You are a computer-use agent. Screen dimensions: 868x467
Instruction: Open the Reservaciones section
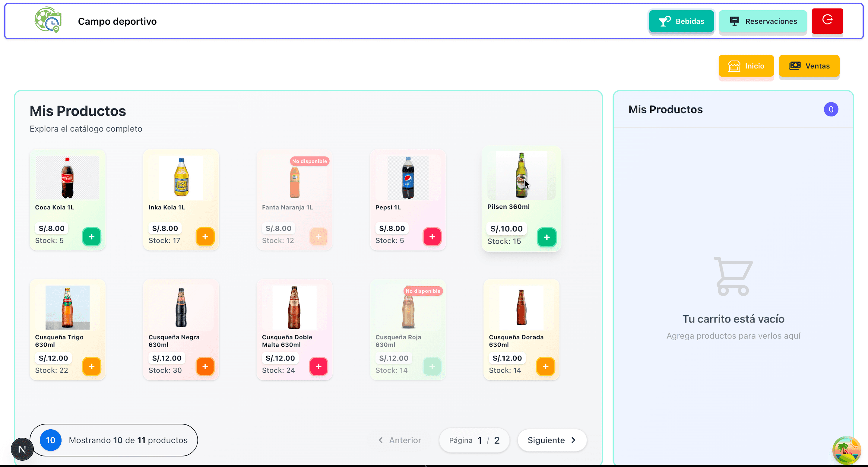coord(763,21)
